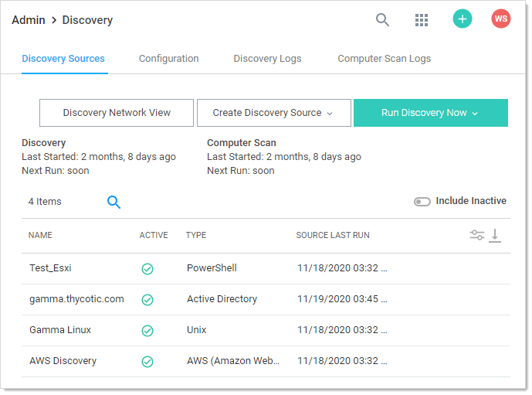Expand the Create Discovery Source dropdown
This screenshot has width=532, height=395.
tap(273, 113)
